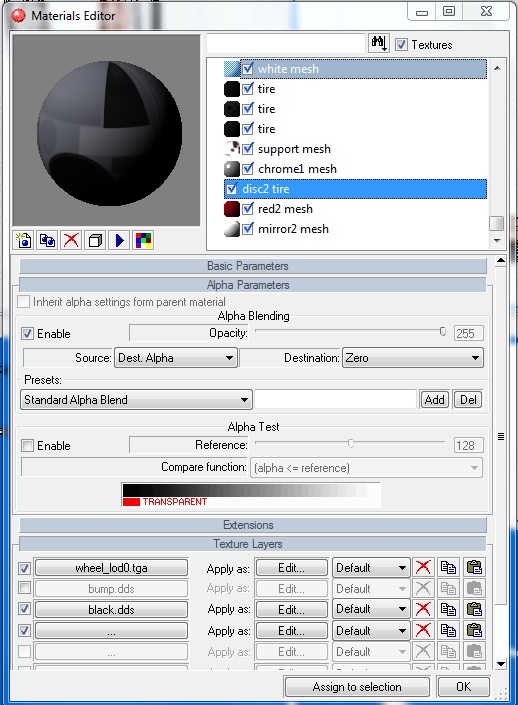Screen dimensions: 518x705
Task: Click the new material icon under preview
Action: pyautogui.click(x=24, y=241)
